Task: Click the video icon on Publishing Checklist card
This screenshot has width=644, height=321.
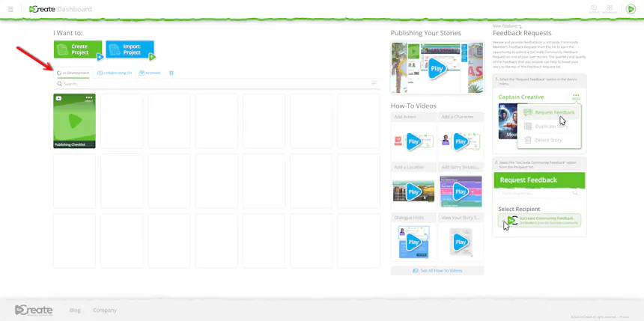Action: tap(58, 98)
